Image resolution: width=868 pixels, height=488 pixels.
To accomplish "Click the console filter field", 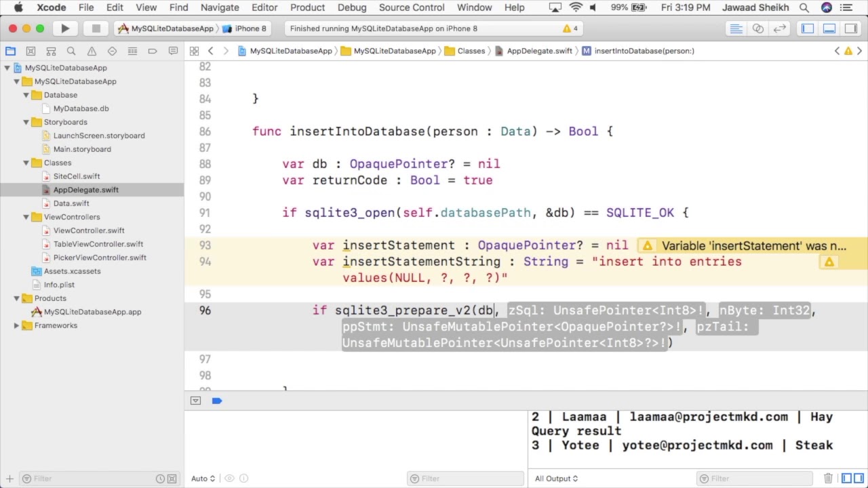I will (756, 479).
